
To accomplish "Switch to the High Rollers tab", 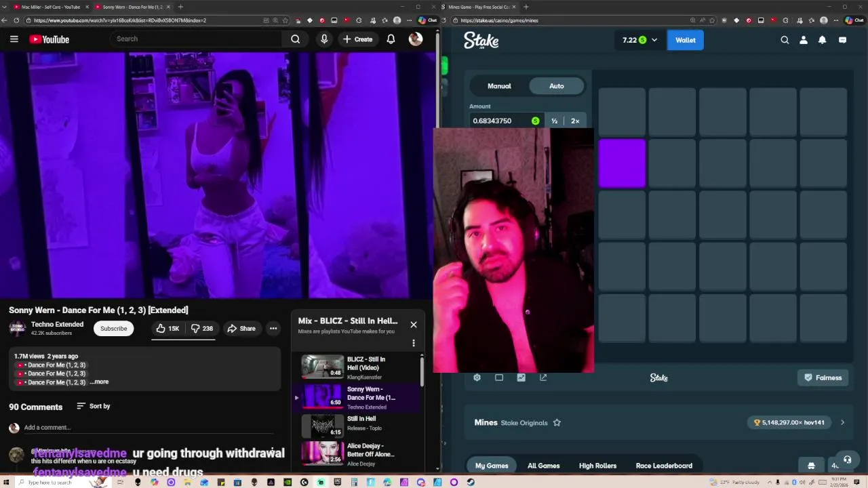I will tap(597, 466).
